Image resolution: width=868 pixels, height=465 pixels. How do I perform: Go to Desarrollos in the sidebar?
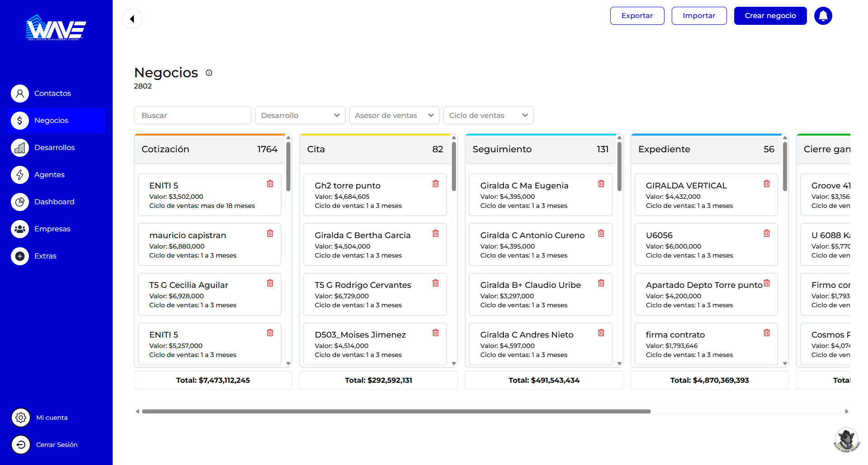point(56,148)
